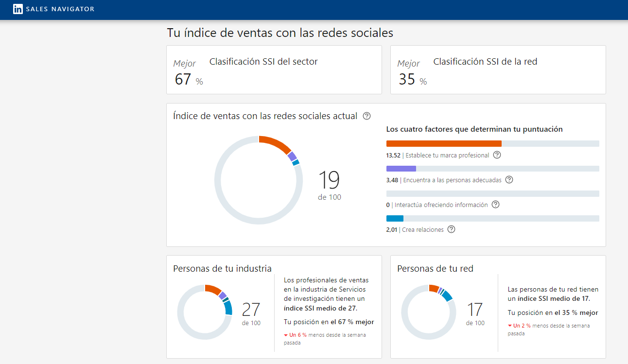The width and height of the screenshot is (628, 364).
Task: Click Tu posición en el 67 % mejor
Action: coord(329,322)
